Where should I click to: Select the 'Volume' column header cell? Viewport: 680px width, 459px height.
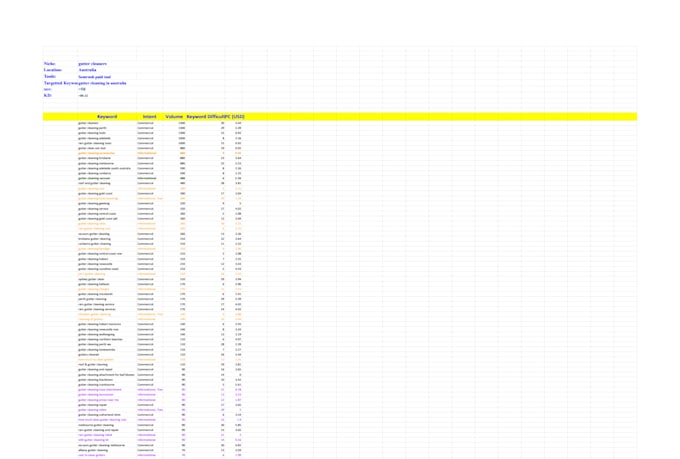click(174, 116)
